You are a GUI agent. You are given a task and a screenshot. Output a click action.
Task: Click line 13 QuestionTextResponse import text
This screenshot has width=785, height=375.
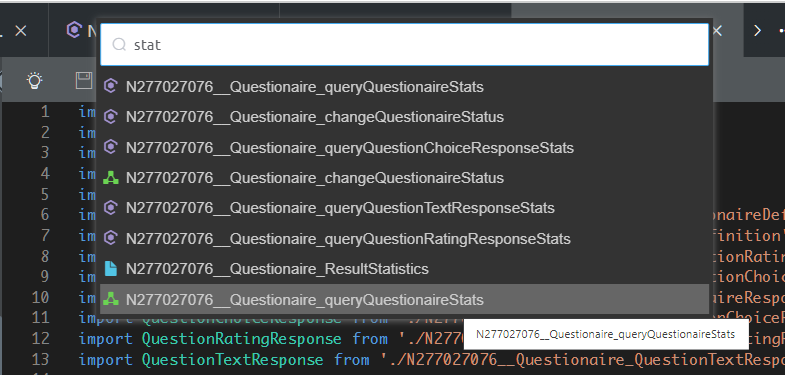click(232, 360)
